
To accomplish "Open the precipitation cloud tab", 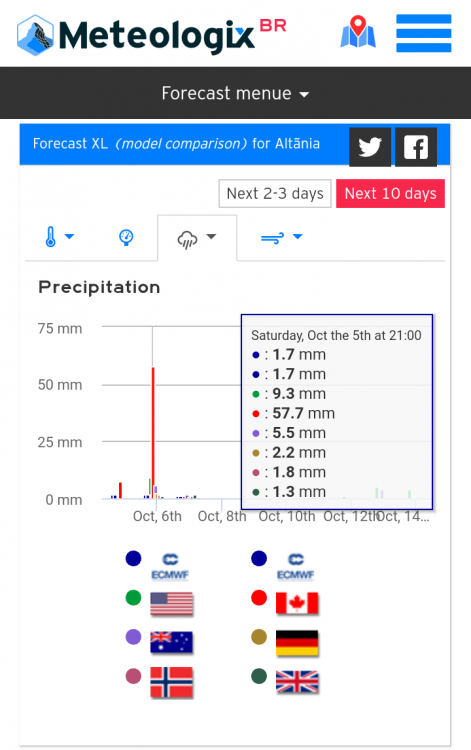I will (197, 238).
